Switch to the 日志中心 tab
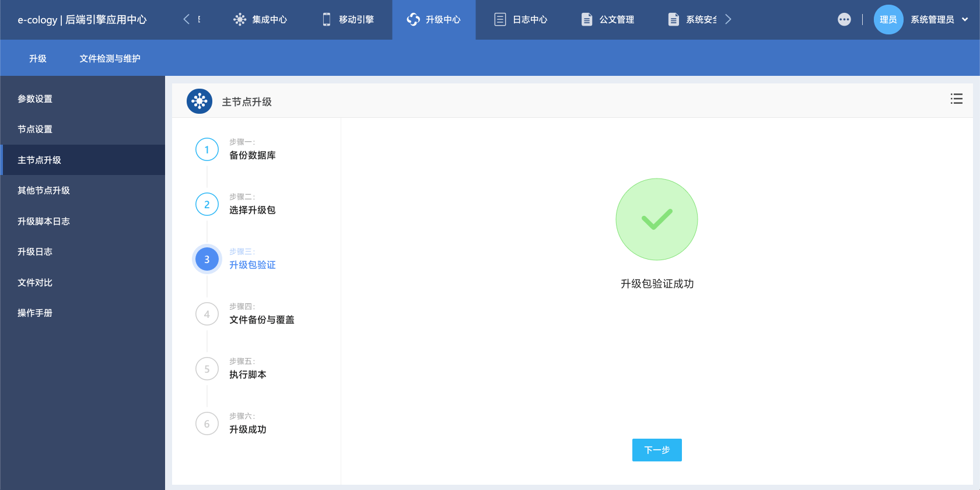The height and width of the screenshot is (490, 980). (521, 19)
